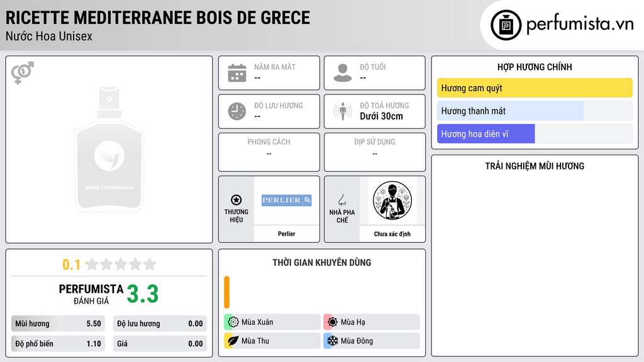644x362 pixels.
Task: Click the Hợp hương chính heading
Action: coord(535,67)
